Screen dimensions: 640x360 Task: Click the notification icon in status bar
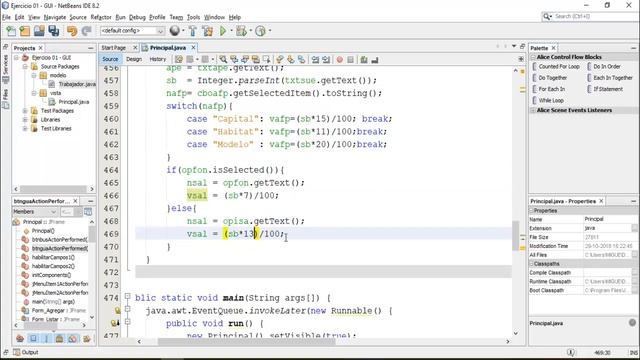click(571, 352)
